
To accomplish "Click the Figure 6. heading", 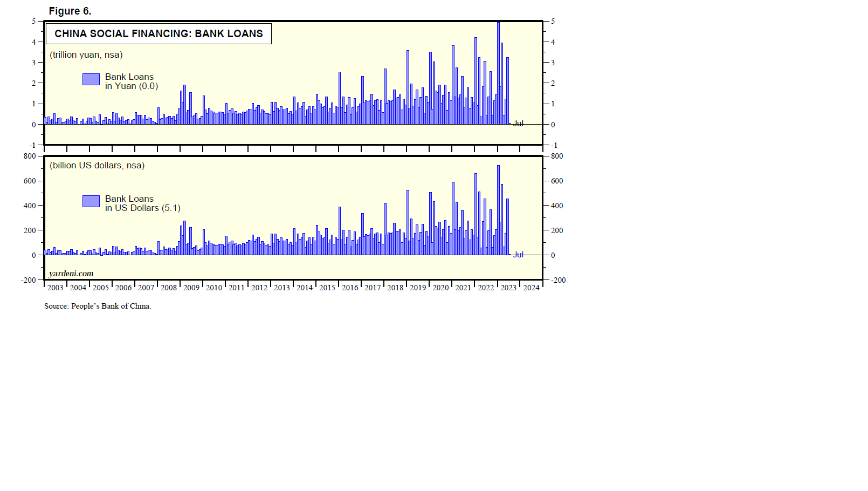I will click(70, 11).
